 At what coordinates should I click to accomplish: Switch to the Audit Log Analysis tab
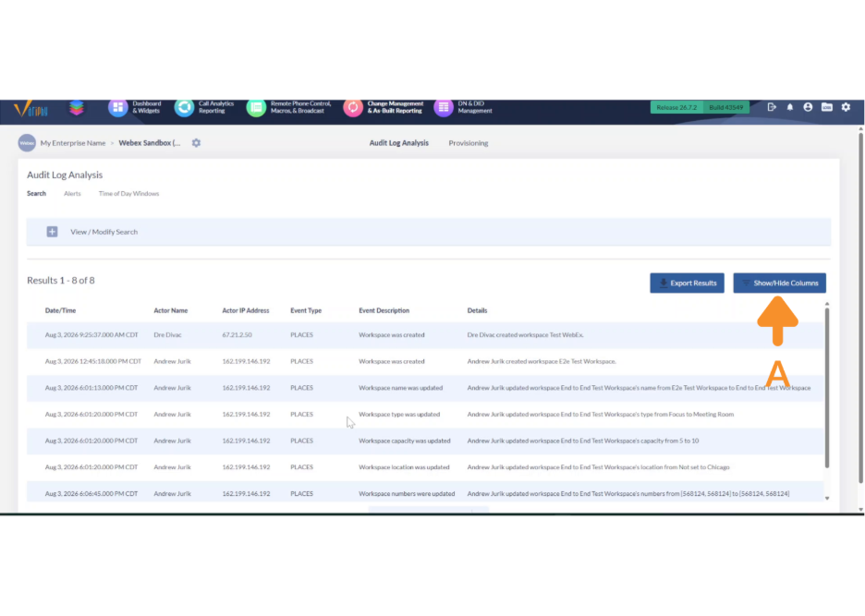(x=399, y=143)
